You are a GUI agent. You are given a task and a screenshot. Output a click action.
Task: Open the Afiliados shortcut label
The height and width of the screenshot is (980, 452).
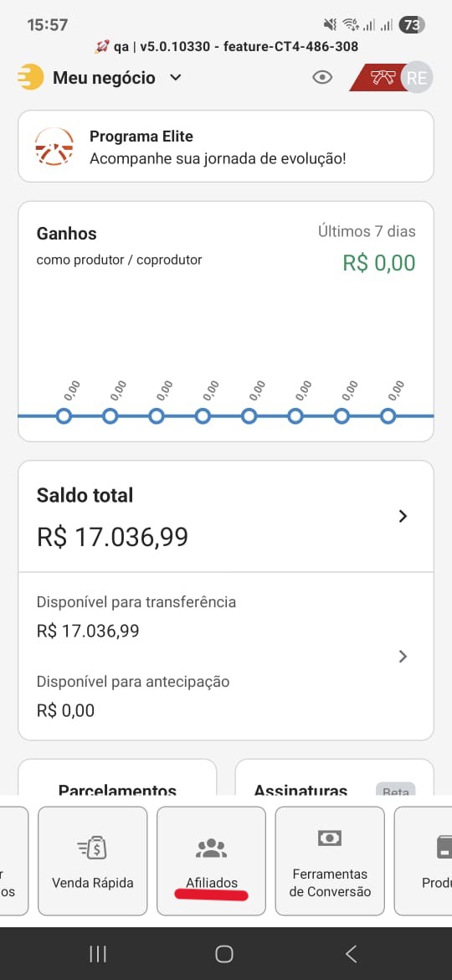(x=212, y=883)
